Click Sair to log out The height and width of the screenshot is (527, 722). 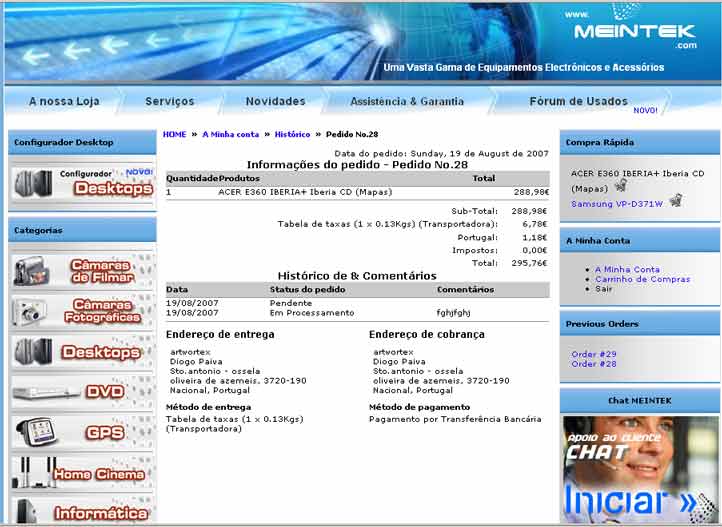[x=604, y=289]
